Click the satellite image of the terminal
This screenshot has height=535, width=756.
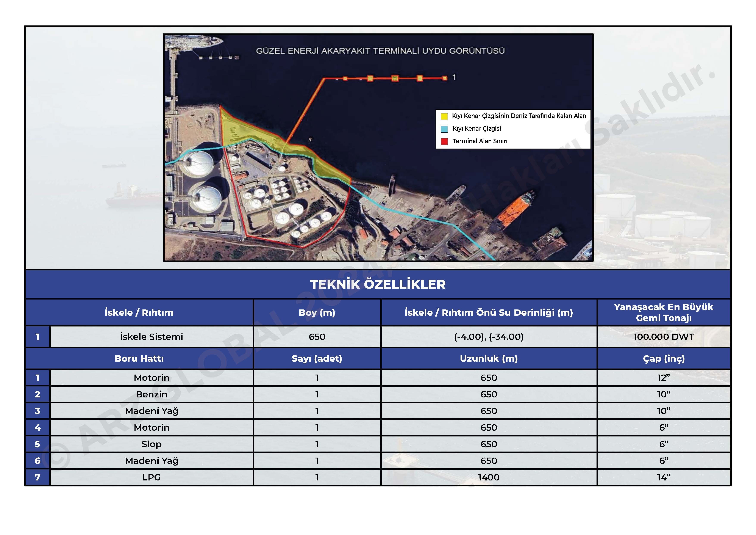(x=378, y=147)
